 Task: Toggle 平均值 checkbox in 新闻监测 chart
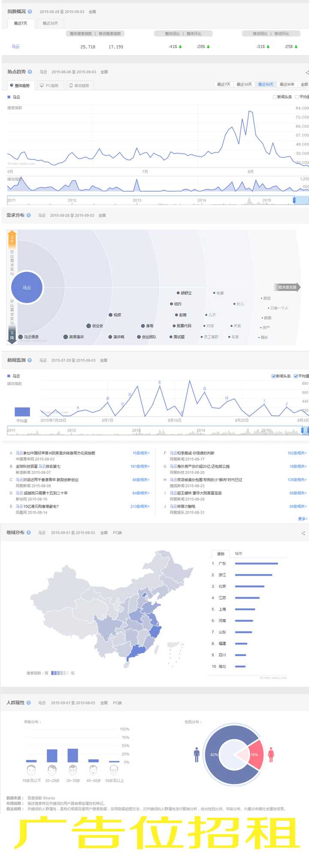point(296,376)
